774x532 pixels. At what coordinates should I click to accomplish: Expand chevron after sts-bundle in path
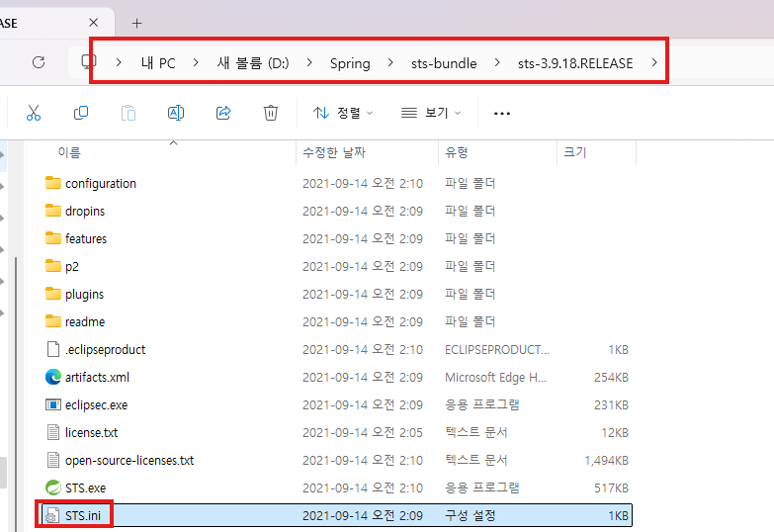(x=497, y=62)
